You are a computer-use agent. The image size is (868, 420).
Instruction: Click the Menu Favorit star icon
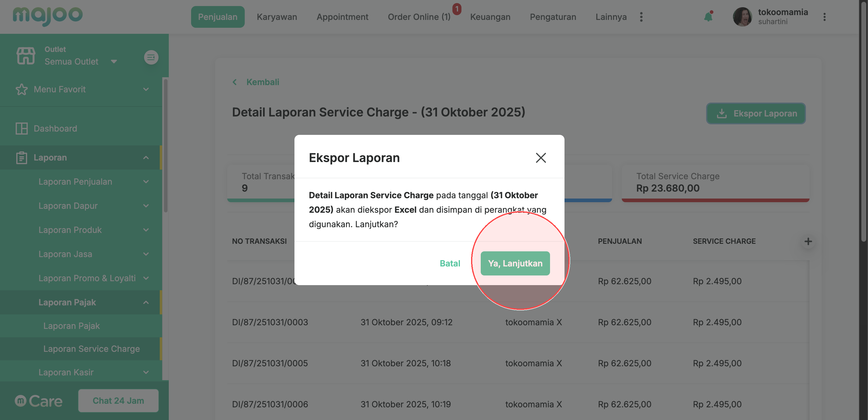[x=22, y=89]
